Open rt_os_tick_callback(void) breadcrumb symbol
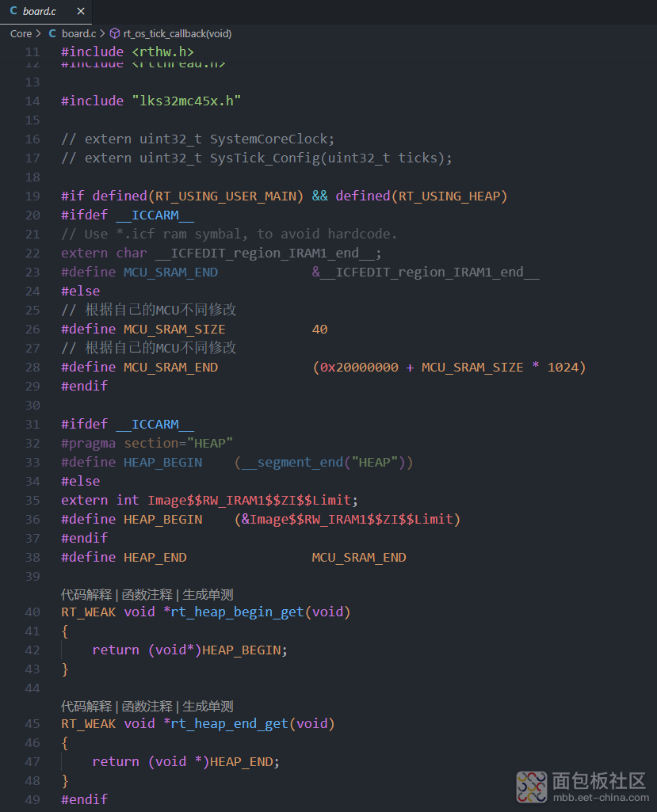This screenshot has width=657, height=812. [178, 33]
